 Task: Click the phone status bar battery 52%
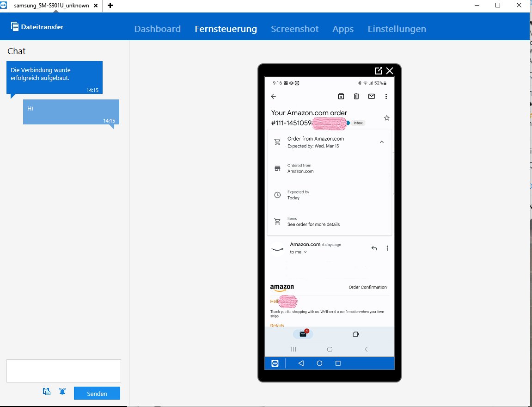point(380,83)
